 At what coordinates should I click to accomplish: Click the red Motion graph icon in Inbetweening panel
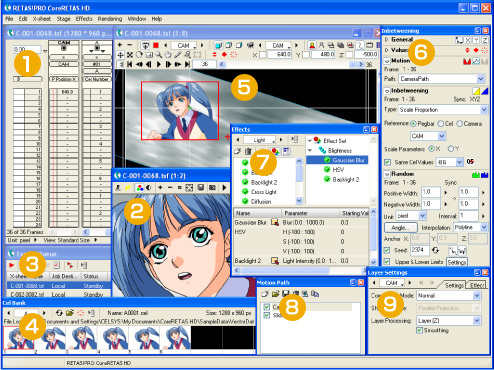coord(467,61)
